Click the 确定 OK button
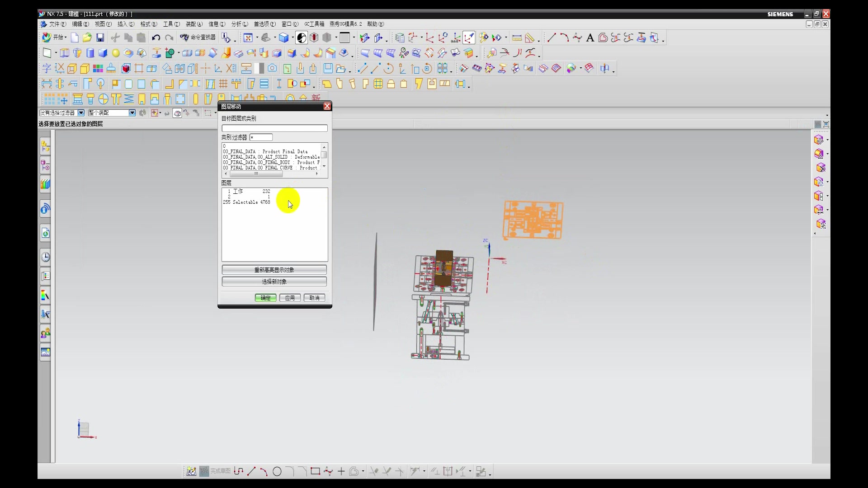 (265, 298)
